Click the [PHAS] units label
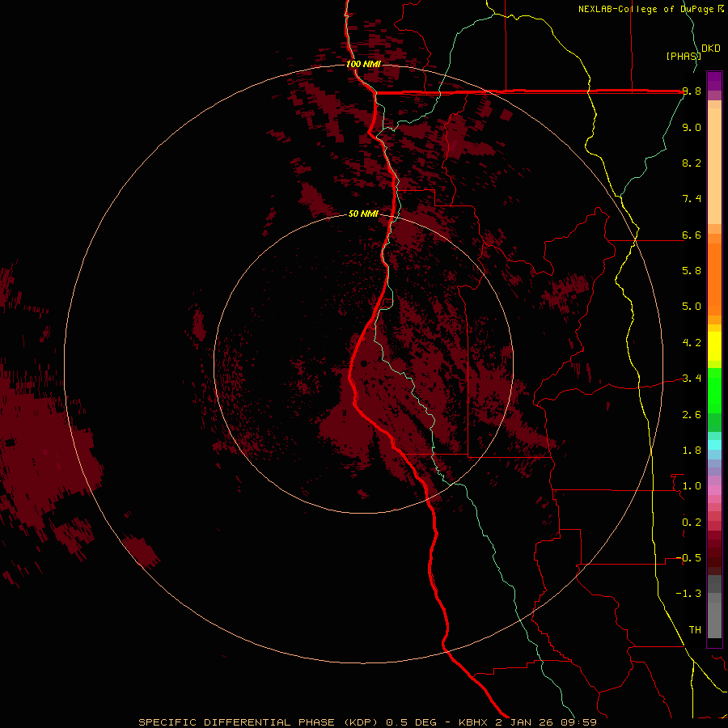The height and width of the screenshot is (728, 728). point(684,56)
